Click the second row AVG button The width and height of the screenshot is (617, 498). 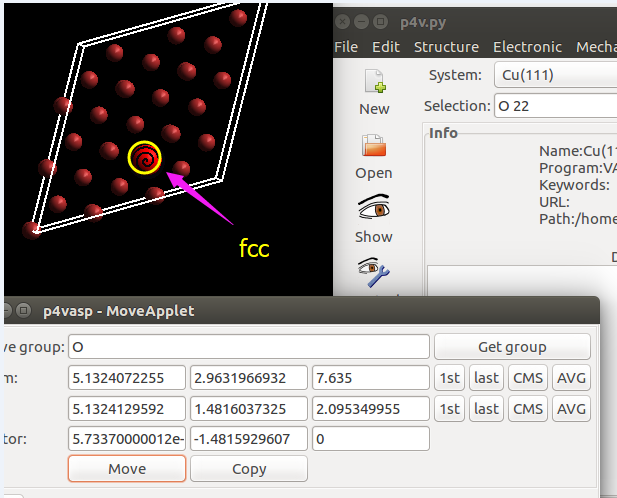(571, 408)
